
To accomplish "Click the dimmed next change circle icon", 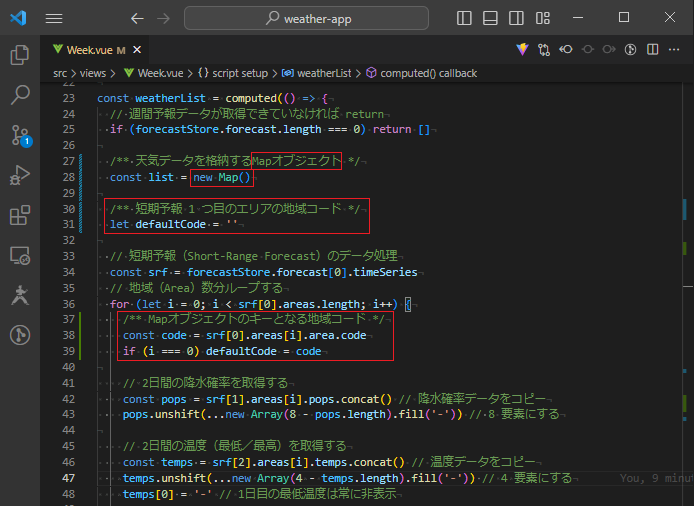I will point(609,49).
